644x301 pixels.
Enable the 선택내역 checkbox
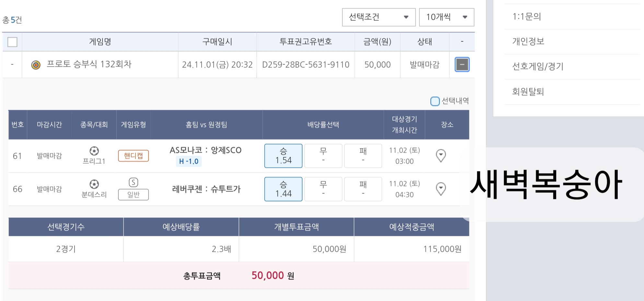[435, 101]
